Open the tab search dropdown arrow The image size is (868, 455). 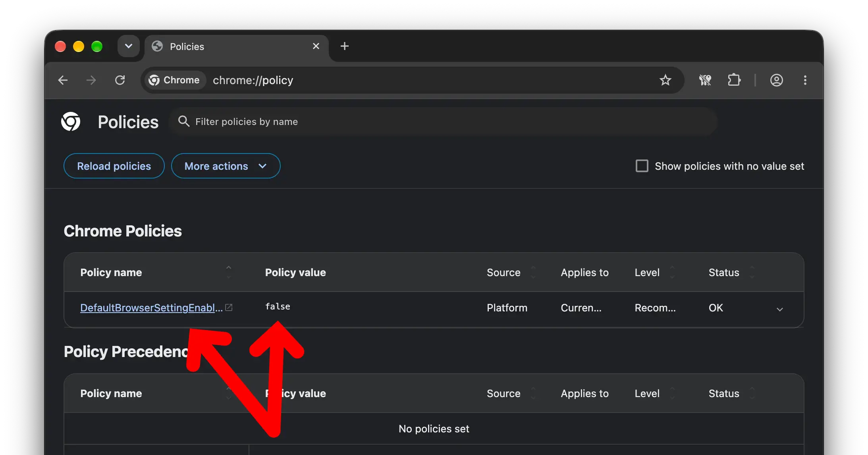pos(129,46)
